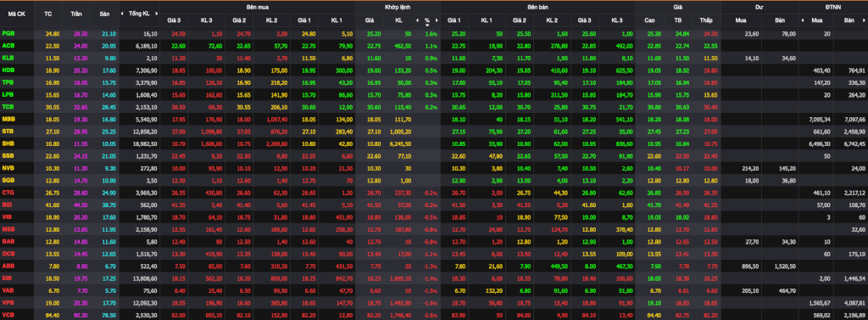Click the Khớp lệnh group header
The width and height of the screenshot is (868, 320).
(397, 7)
